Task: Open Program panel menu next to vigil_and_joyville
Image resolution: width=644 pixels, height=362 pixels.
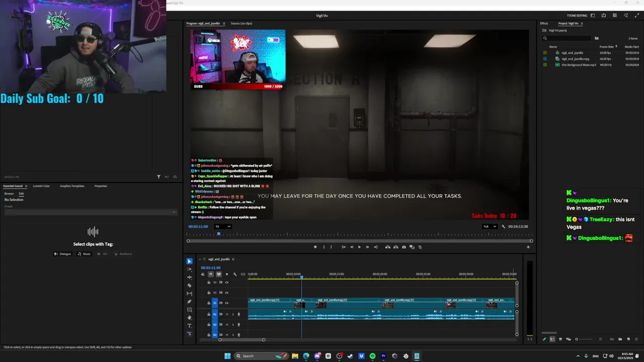Action: 224,24
